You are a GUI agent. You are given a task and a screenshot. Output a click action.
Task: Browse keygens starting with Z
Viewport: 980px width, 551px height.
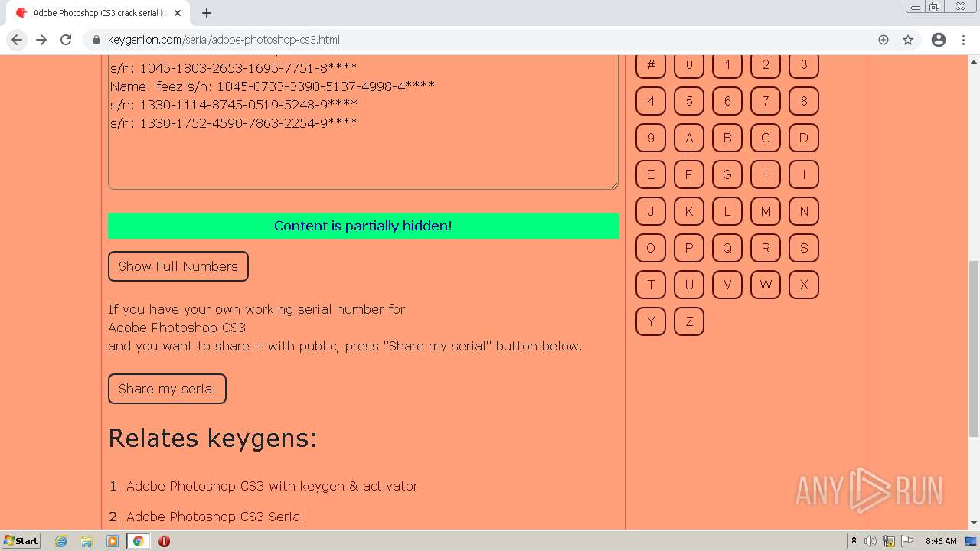coord(689,321)
